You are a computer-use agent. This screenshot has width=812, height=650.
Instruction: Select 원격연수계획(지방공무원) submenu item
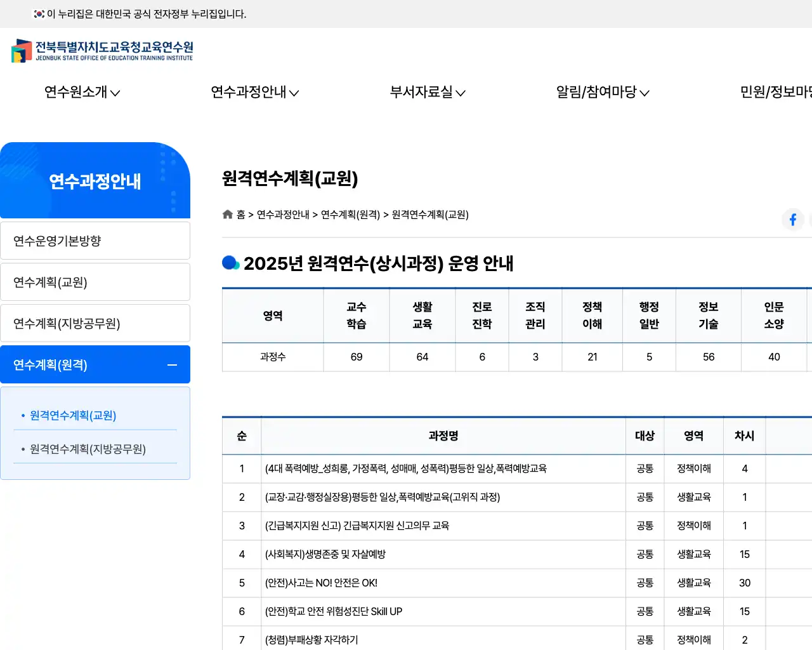[88, 449]
